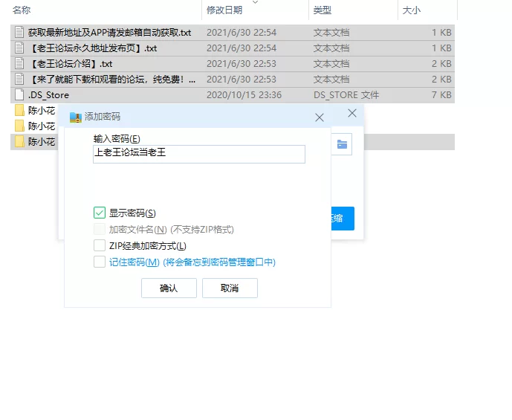Uncheck the 显示密码(S) checkbox

pos(100,213)
